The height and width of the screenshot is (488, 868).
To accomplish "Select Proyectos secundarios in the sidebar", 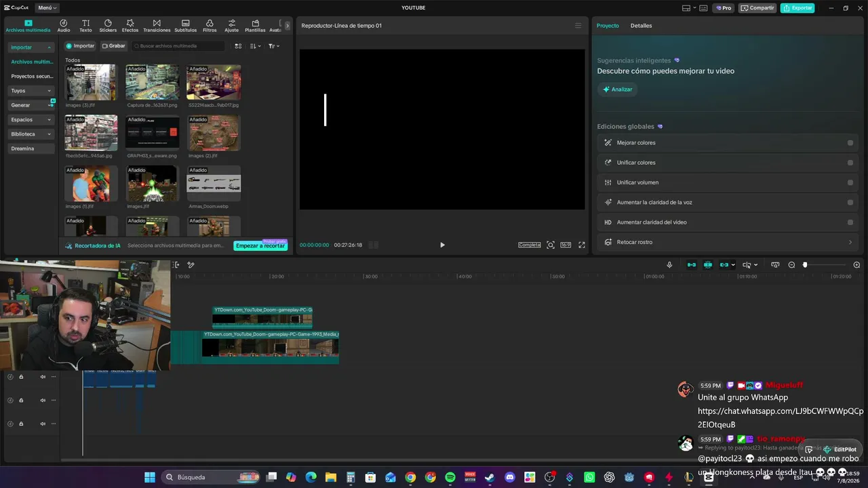I will [x=32, y=77].
